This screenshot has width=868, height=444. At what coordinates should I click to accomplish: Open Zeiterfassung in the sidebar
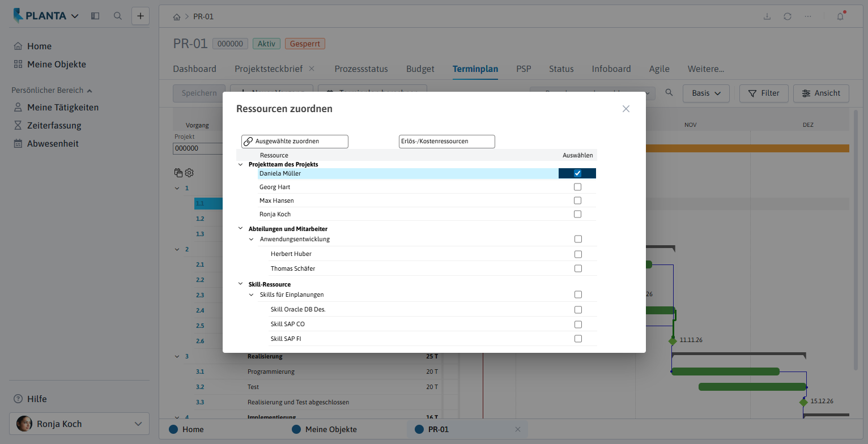click(48, 126)
